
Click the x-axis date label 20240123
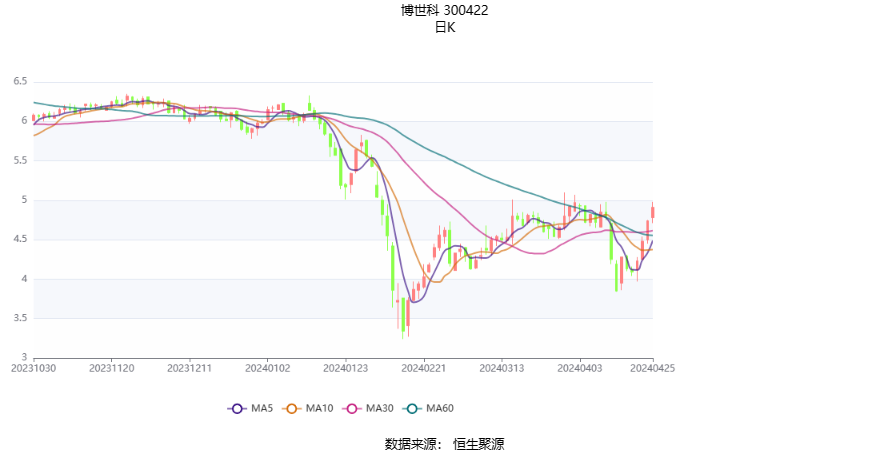click(345, 368)
